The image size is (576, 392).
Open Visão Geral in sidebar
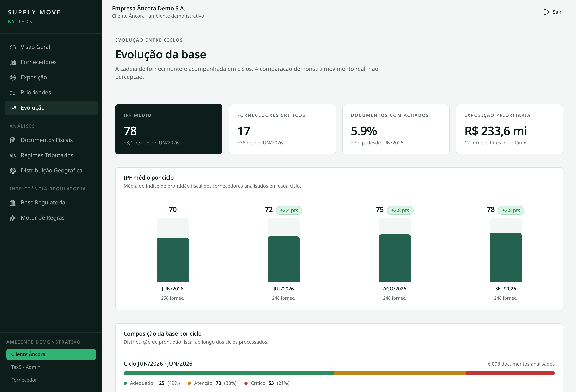(x=51, y=47)
